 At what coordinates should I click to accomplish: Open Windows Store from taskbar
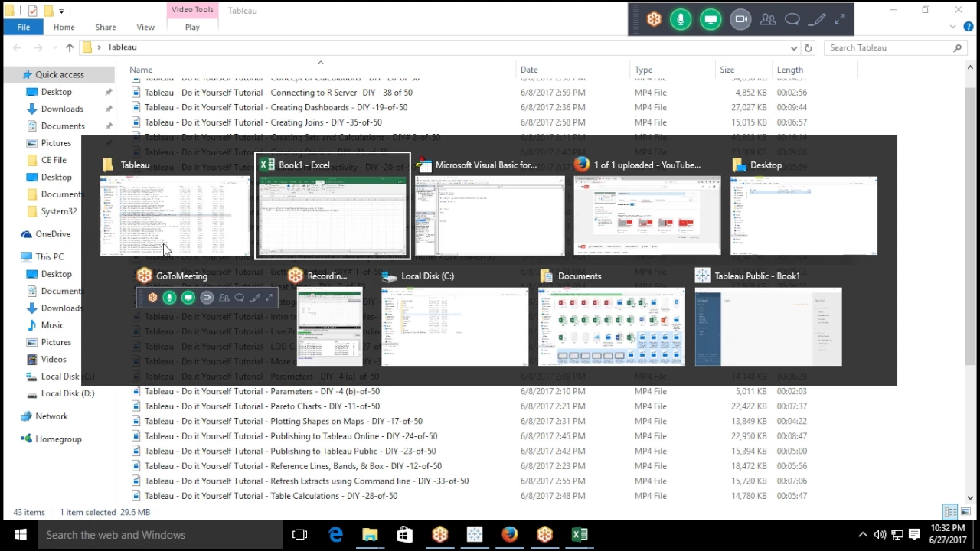[x=405, y=535]
